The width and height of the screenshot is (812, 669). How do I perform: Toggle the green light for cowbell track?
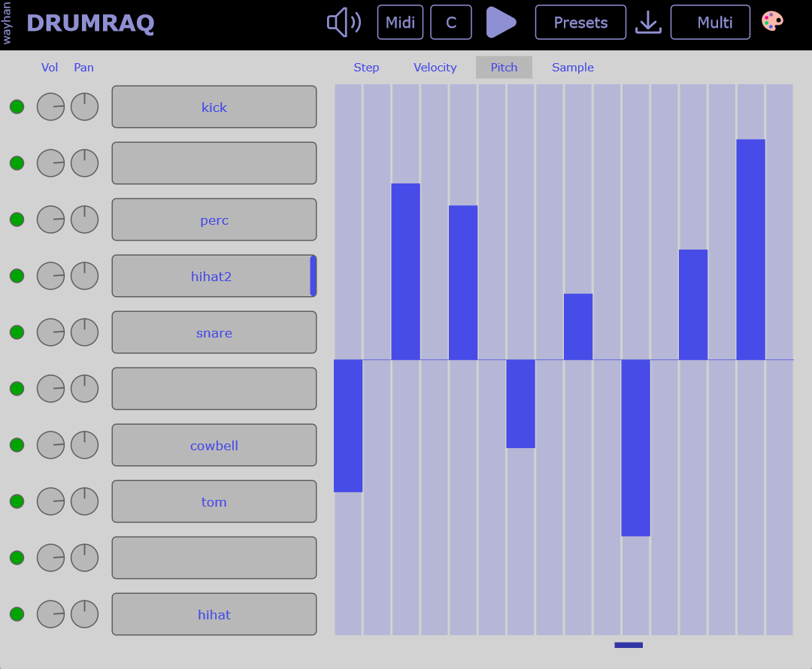coord(17,445)
